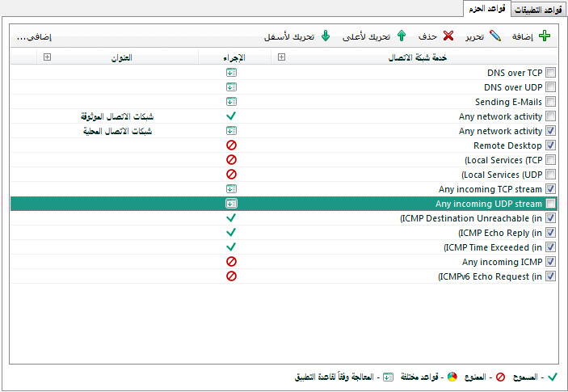Click action icon for DNS over TCP rule
The width and height of the screenshot is (568, 392).
coord(231,73)
